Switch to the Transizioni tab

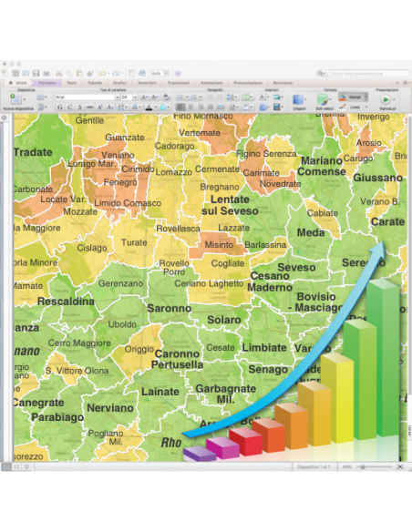tap(178, 83)
